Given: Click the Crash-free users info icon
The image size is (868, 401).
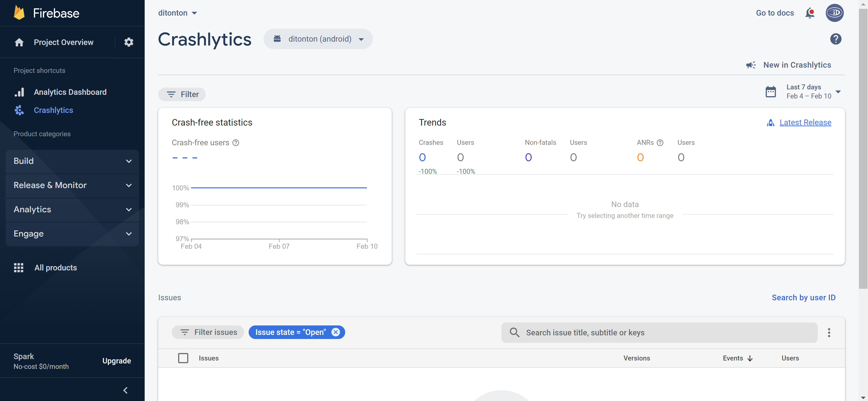Looking at the screenshot, I should pyautogui.click(x=236, y=143).
